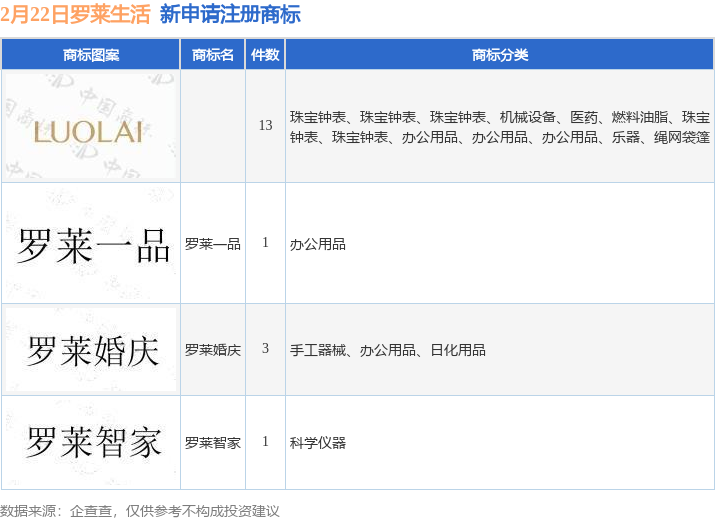715x520 pixels.
Task: Click the heading 新申请注册商标
Action: 230,14
